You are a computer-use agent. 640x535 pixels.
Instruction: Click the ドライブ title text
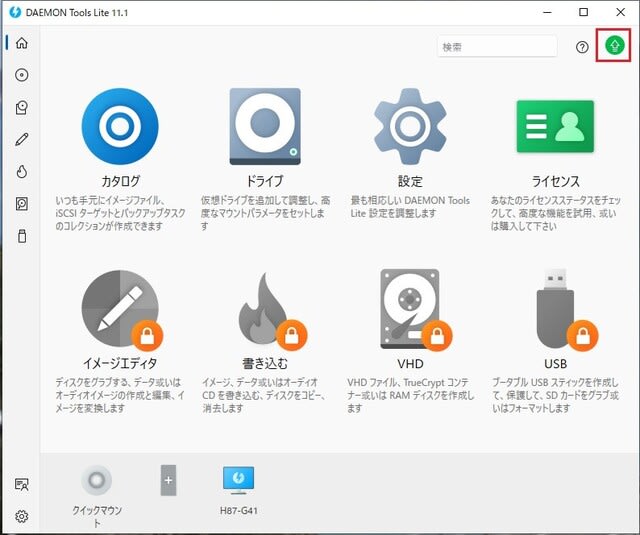(x=265, y=181)
